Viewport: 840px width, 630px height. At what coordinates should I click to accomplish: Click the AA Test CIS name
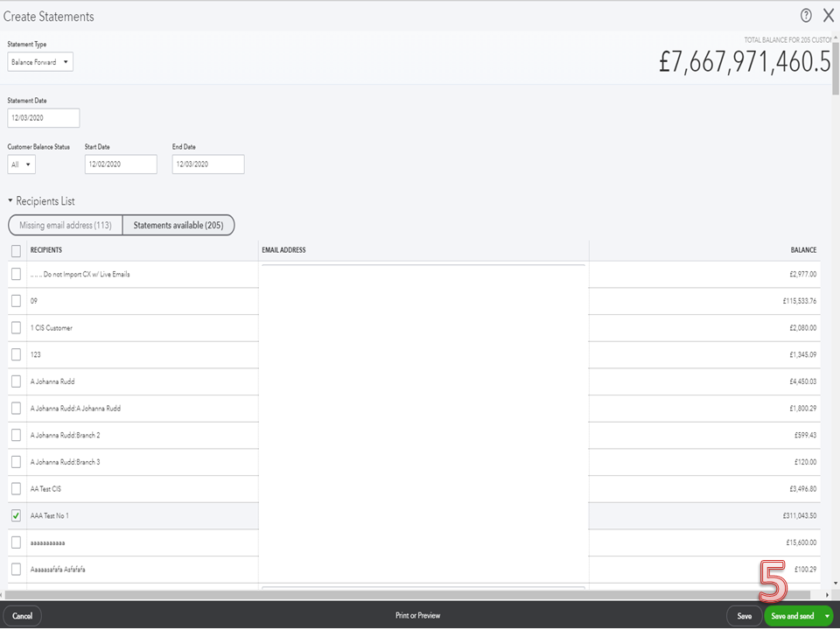pos(46,488)
